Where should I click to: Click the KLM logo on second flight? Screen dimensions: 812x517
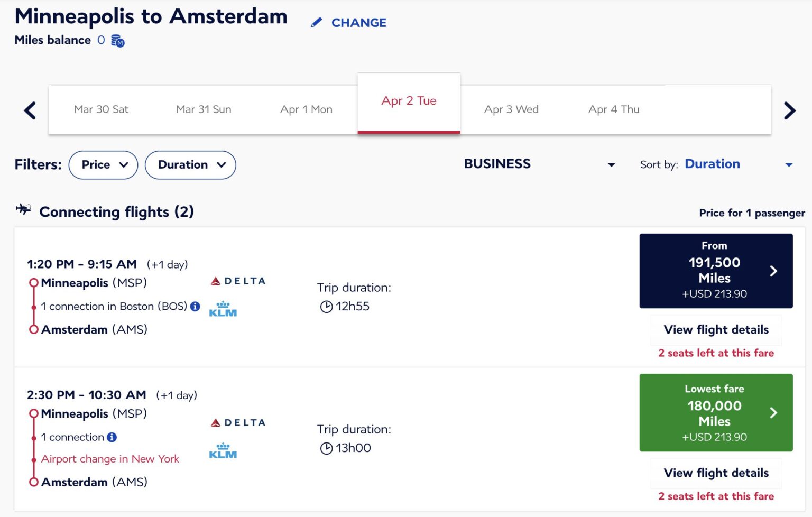point(223,451)
